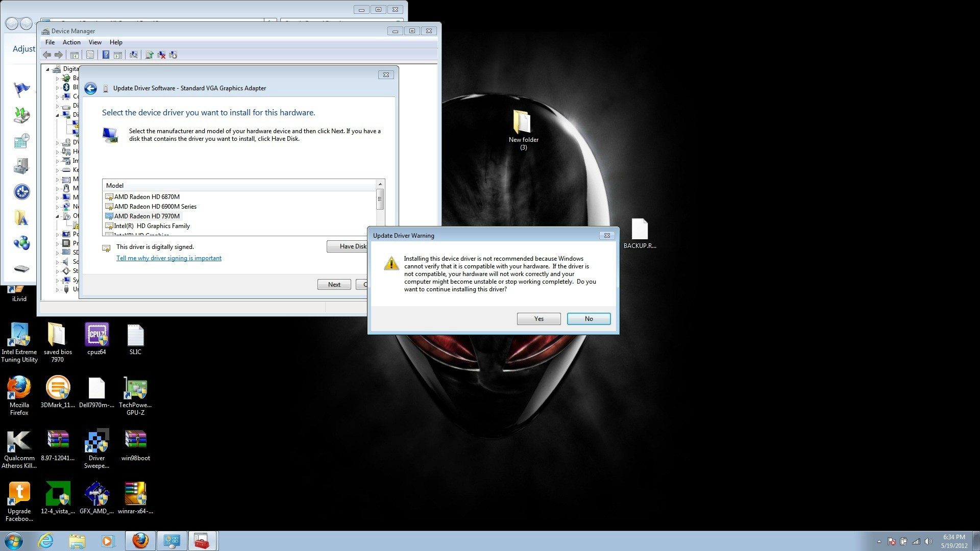Click Scan for hardware changes toolbar icon

pos(134,55)
